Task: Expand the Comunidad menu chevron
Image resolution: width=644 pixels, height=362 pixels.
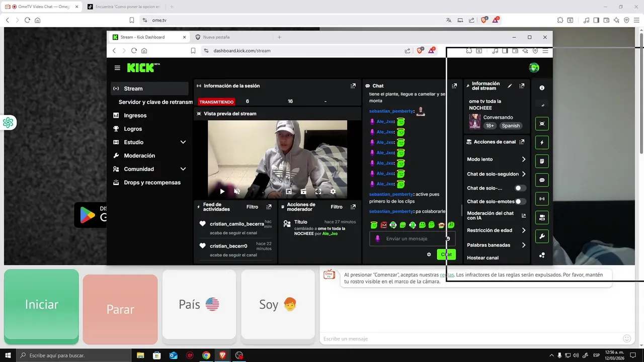Action: pos(183,169)
